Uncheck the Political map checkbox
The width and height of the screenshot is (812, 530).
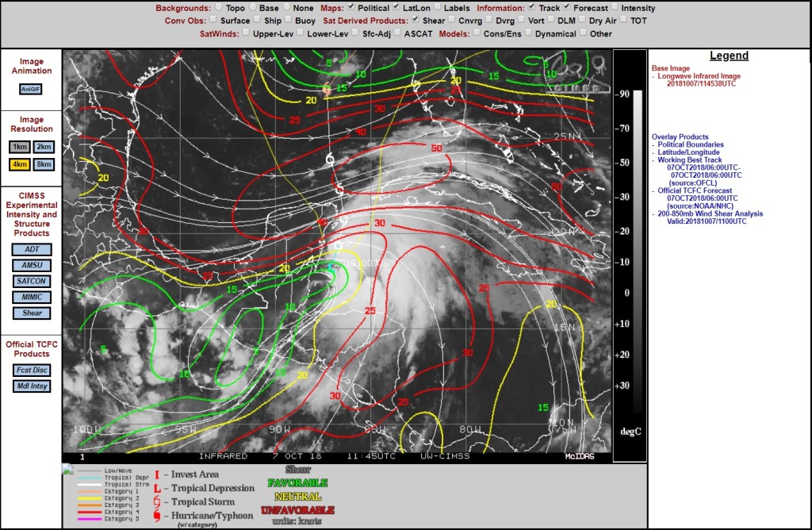point(351,7)
